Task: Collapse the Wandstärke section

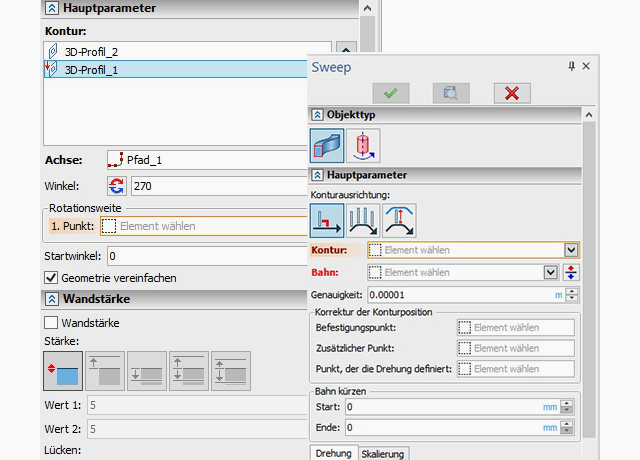Action: (x=52, y=299)
